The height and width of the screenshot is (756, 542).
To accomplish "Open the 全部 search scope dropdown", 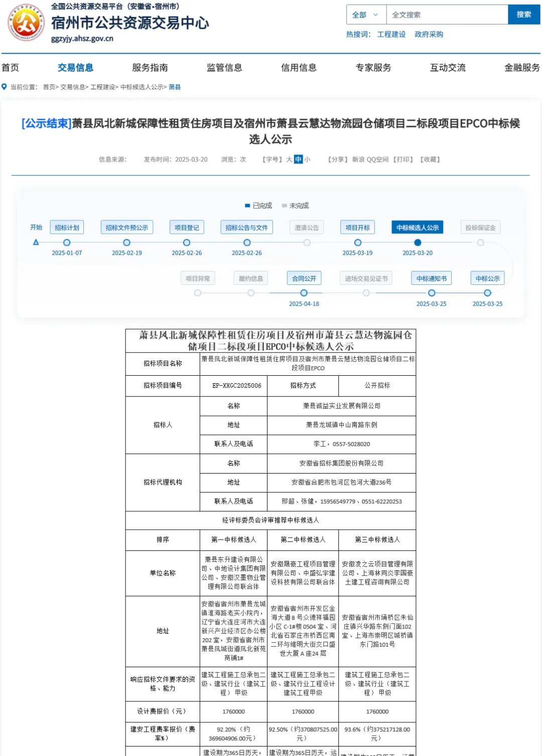I will click(x=366, y=15).
